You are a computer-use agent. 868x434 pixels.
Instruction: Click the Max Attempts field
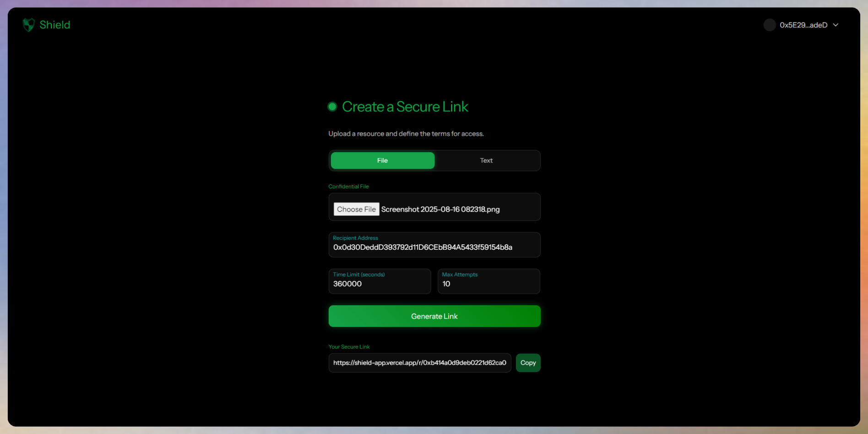[489, 281]
